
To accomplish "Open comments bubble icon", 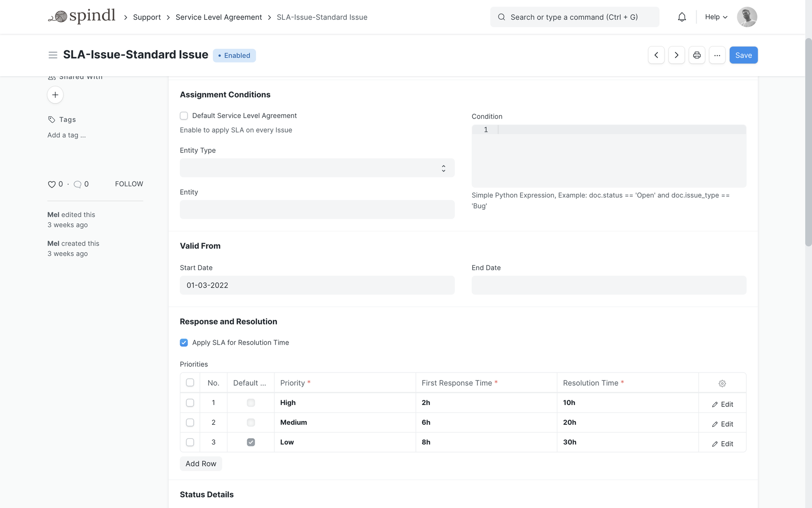I will click(x=78, y=184).
